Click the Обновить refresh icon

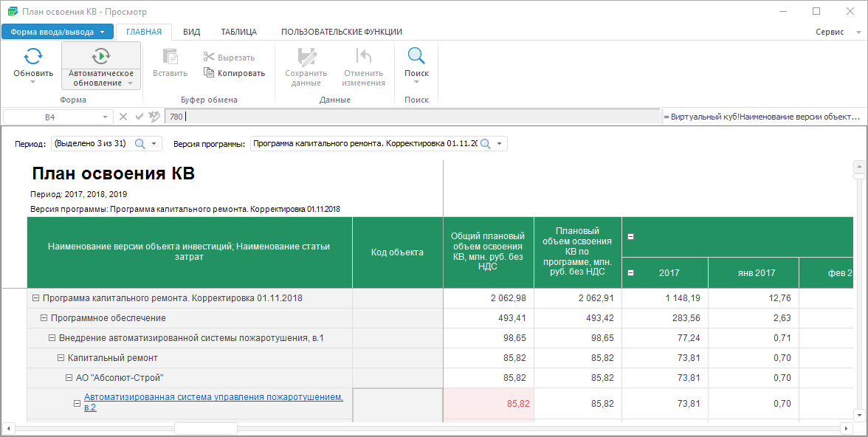click(x=32, y=56)
